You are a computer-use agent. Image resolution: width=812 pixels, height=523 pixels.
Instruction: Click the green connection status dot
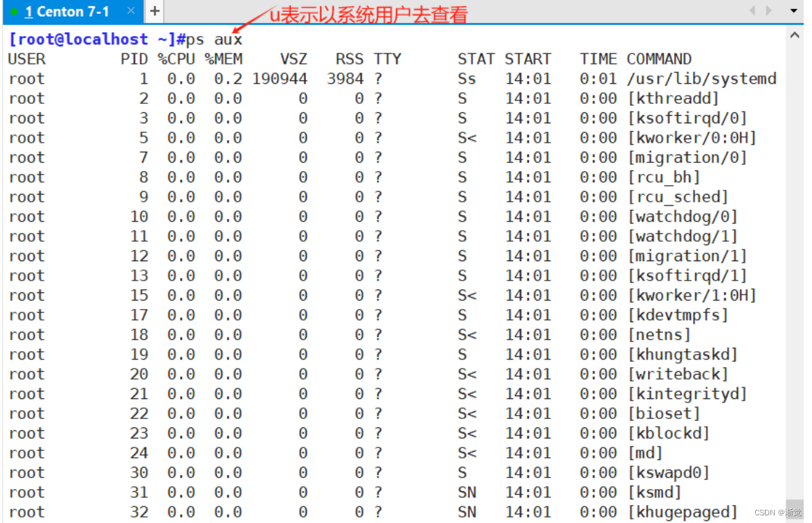[x=14, y=10]
